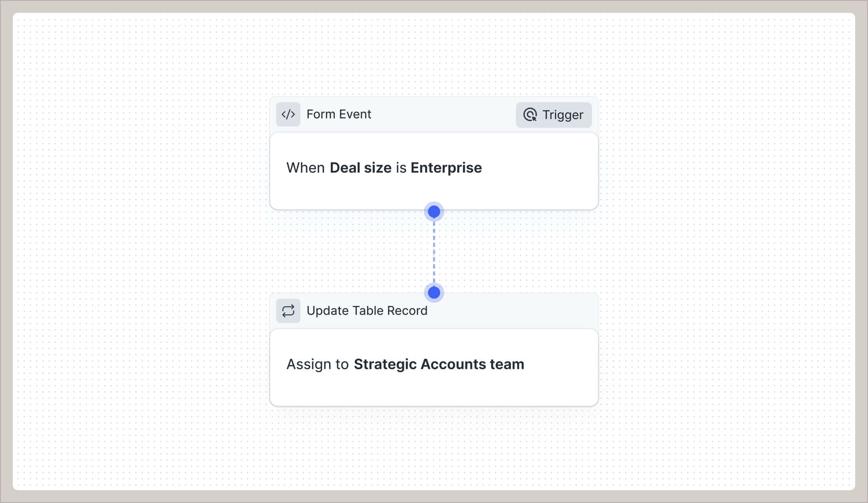Click the sync arrows icon near Update Table Record
This screenshot has width=868, height=503.
click(288, 310)
